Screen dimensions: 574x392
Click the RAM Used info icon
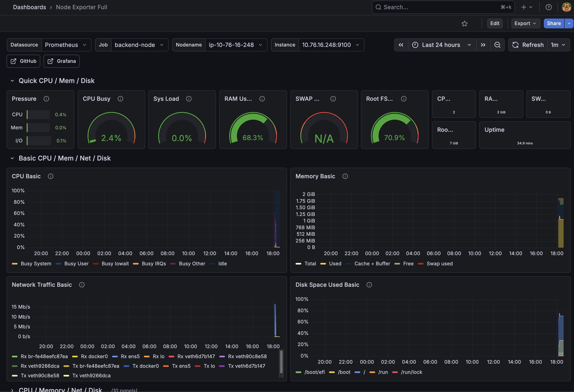pyautogui.click(x=262, y=99)
